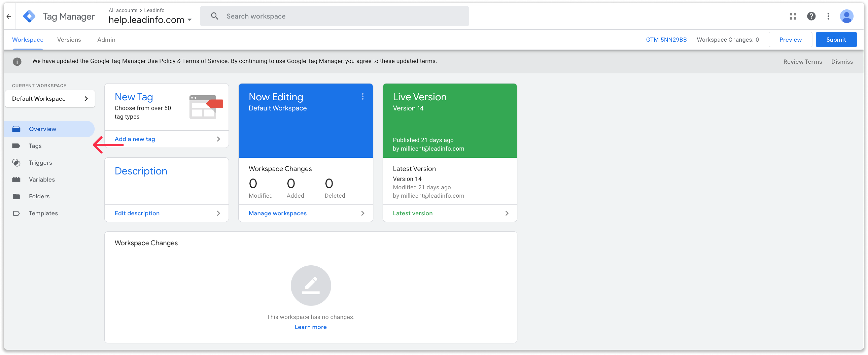Click the chevron beside Manage workspaces
The image size is (868, 355).
coord(363,213)
